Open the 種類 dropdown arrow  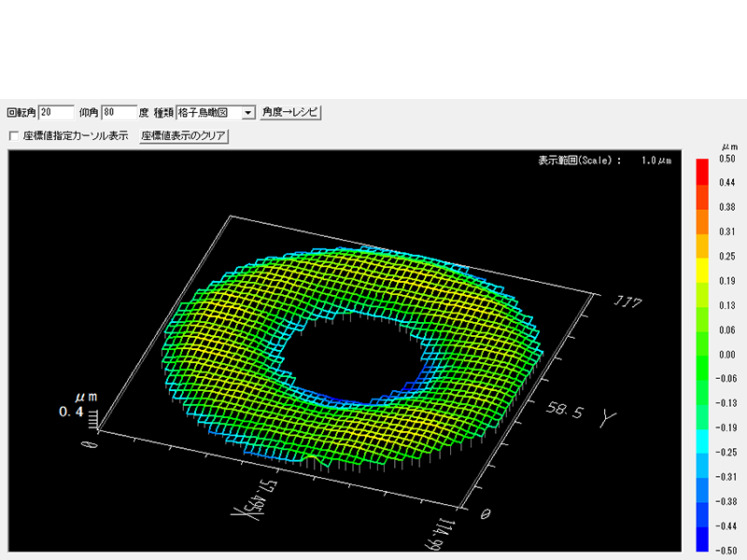[247, 112]
